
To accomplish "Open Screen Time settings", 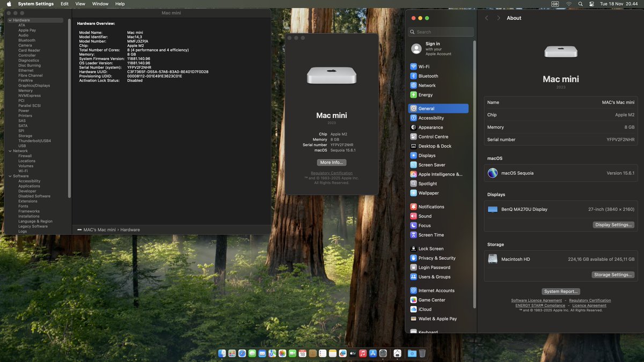I will pyautogui.click(x=438, y=235).
